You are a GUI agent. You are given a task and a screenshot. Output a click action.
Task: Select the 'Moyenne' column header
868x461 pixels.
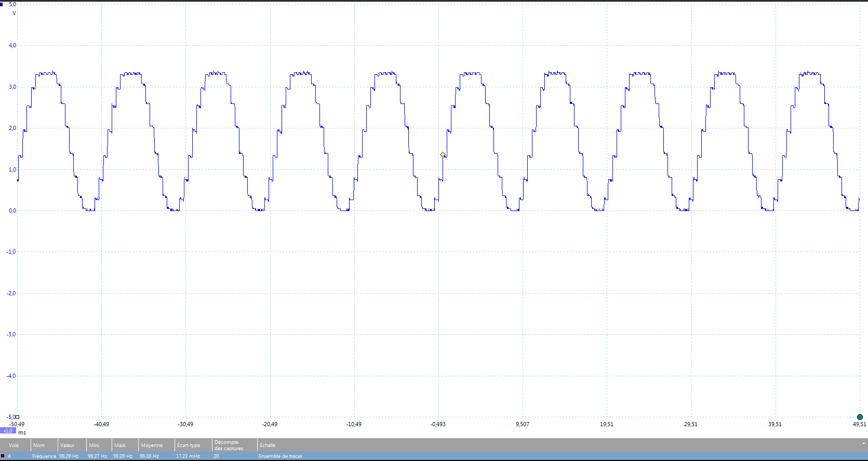coord(152,445)
